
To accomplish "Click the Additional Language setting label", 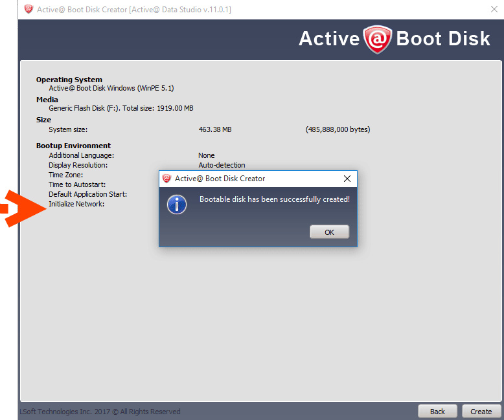I will pyautogui.click(x=81, y=155).
